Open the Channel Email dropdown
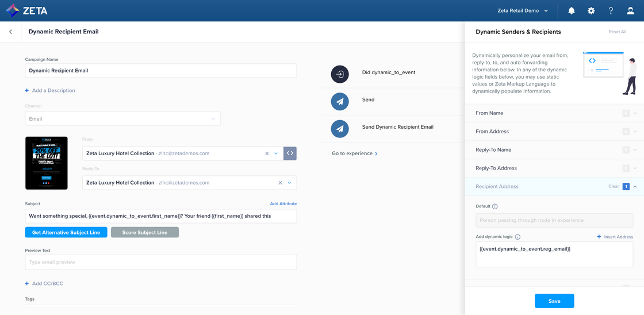This screenshot has width=644, height=315. [122, 119]
